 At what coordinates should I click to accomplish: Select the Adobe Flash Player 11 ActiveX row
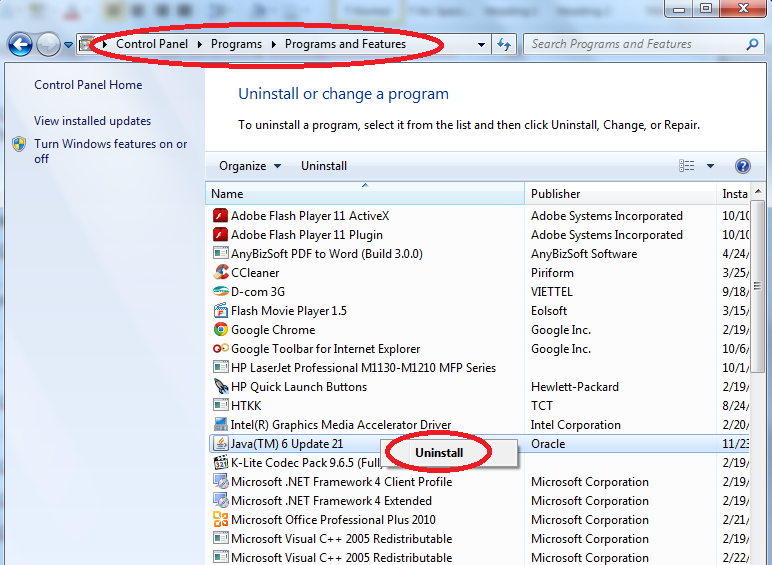pyautogui.click(x=478, y=216)
